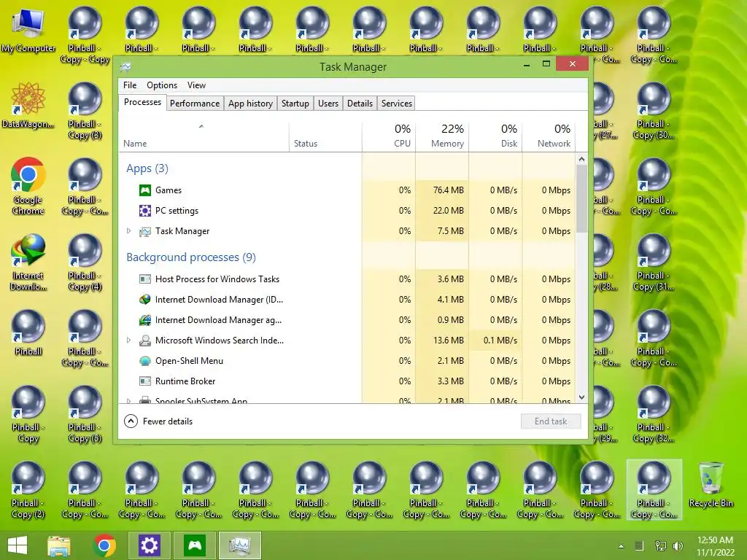Sort by the Status column header
The image size is (747, 560).
click(x=325, y=136)
